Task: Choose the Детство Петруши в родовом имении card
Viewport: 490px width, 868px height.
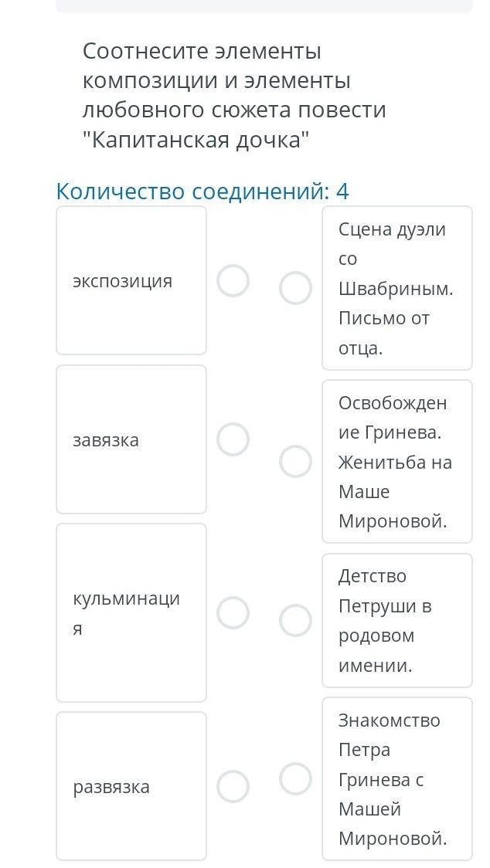Action: (397, 620)
